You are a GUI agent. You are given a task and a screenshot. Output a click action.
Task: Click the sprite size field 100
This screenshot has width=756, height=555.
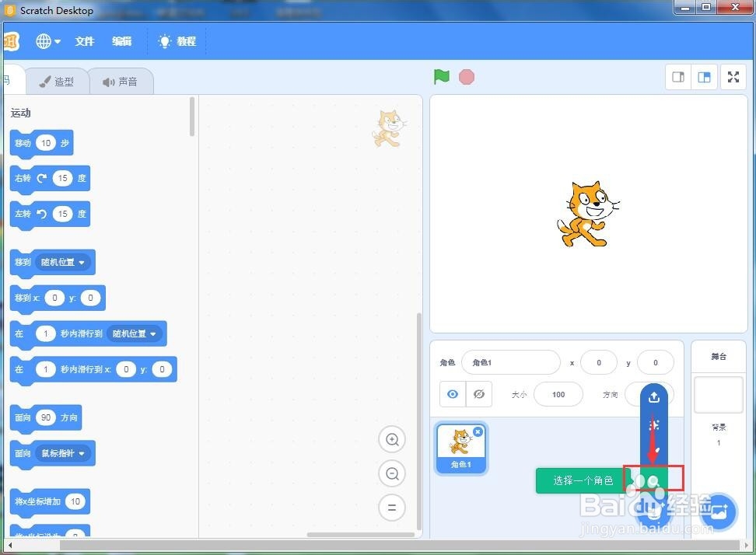[558, 395]
